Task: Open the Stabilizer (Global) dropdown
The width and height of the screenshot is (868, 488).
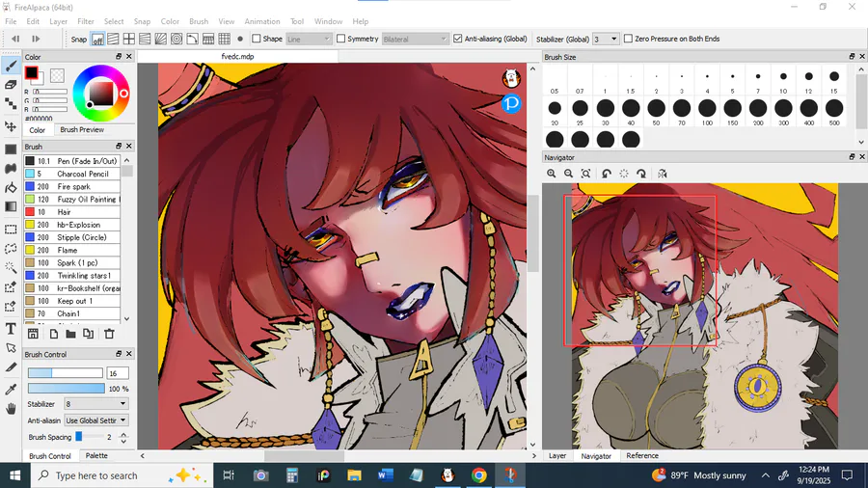Action: 605,40
